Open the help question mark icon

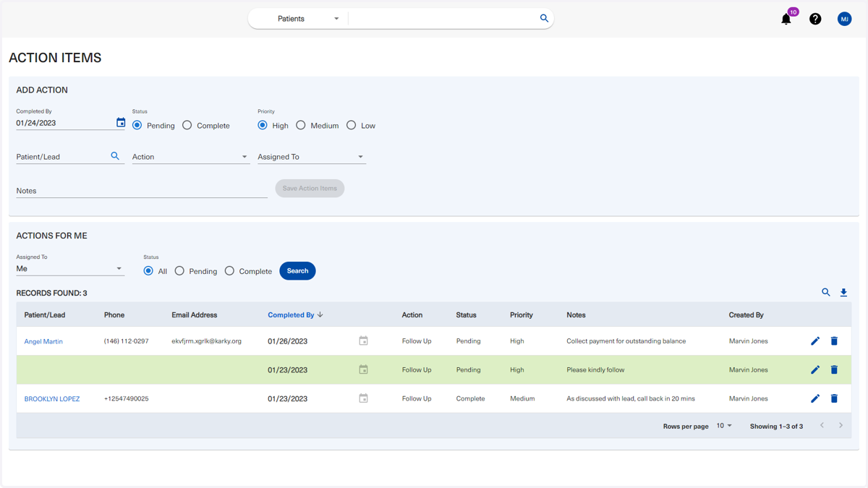[x=815, y=20]
